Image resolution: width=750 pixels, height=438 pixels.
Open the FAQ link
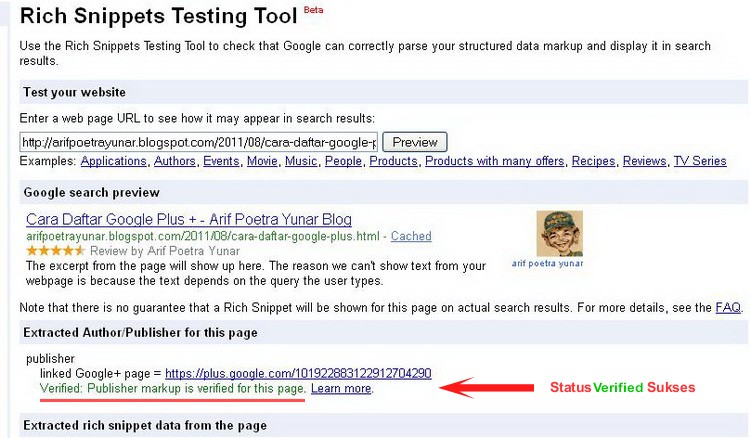point(728,307)
